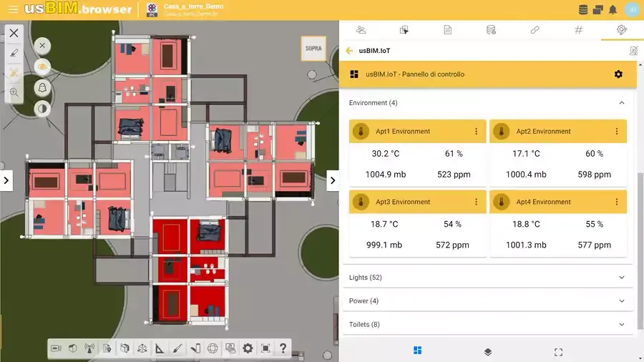Click Apt3 Environment thermometer icon

pos(361,202)
